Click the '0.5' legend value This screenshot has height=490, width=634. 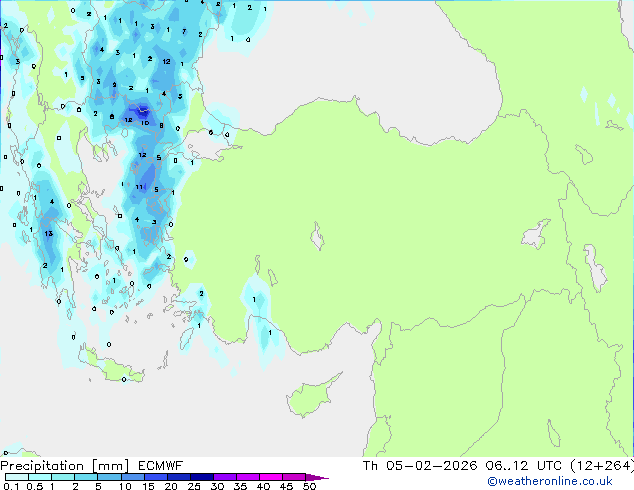[34, 486]
